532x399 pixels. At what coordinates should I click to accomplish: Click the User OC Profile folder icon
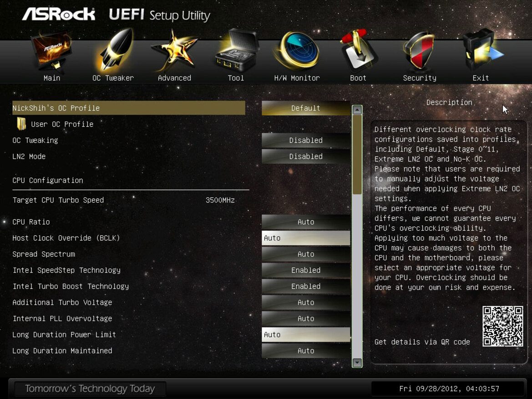21,124
